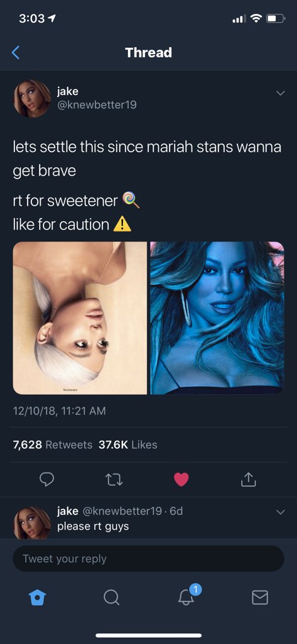View the 37.6K Likes list
Viewport: 297px width, 644px height.
(128, 445)
